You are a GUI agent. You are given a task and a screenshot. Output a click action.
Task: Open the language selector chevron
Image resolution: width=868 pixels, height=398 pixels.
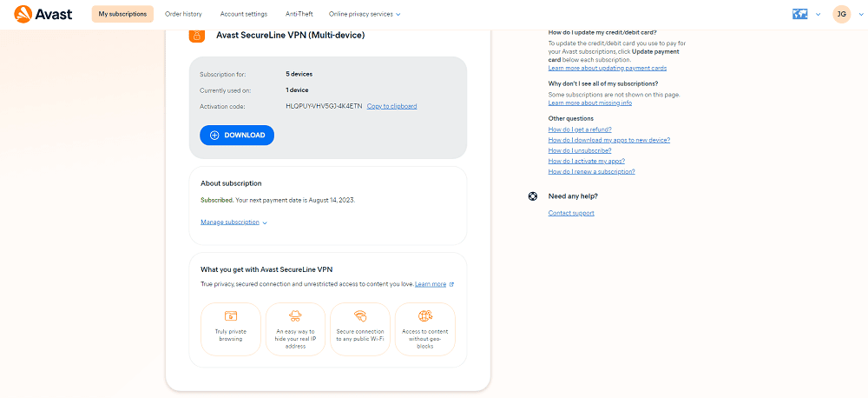pyautogui.click(x=819, y=15)
